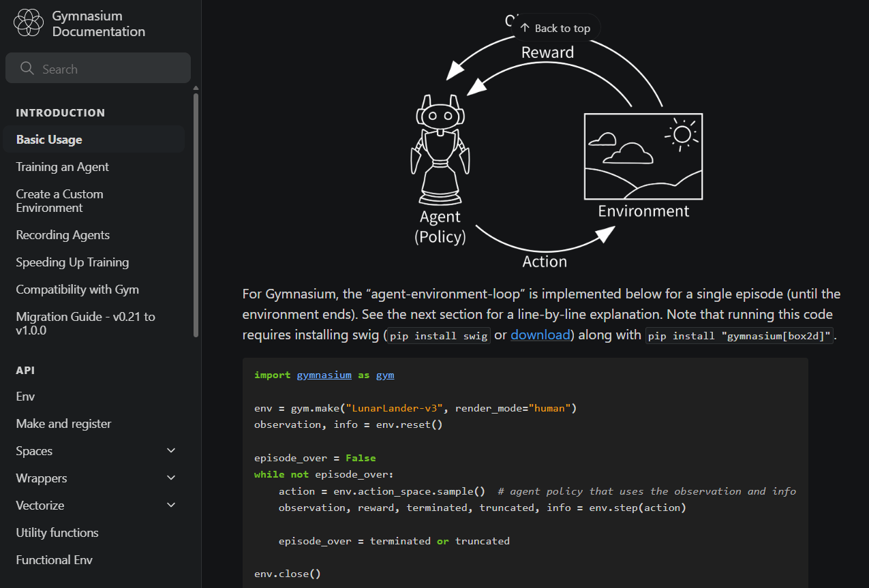Follow the swig download link
This screenshot has height=588, width=869.
coord(540,335)
